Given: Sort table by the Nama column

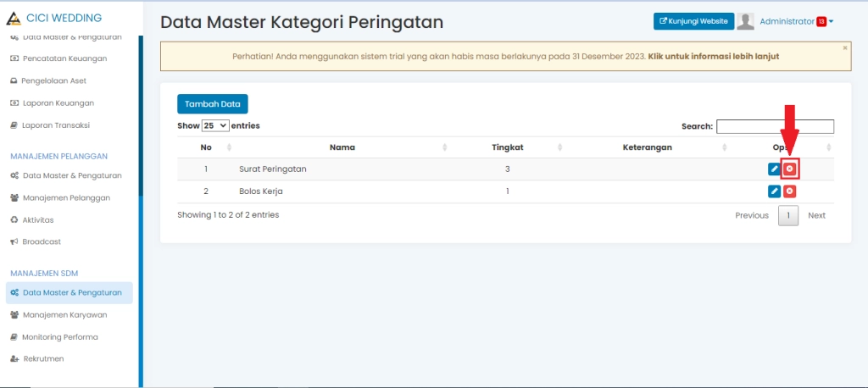Looking at the screenshot, I should click(342, 147).
